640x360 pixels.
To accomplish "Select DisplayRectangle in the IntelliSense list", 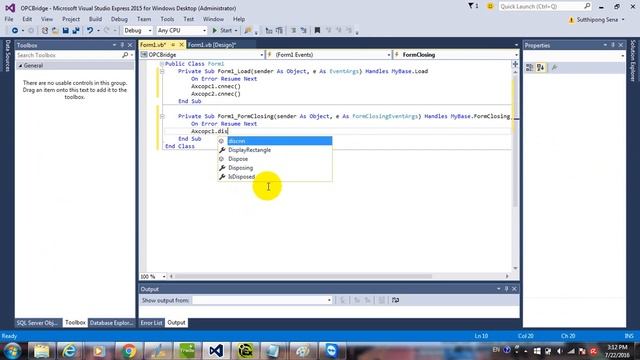I will [275, 150].
